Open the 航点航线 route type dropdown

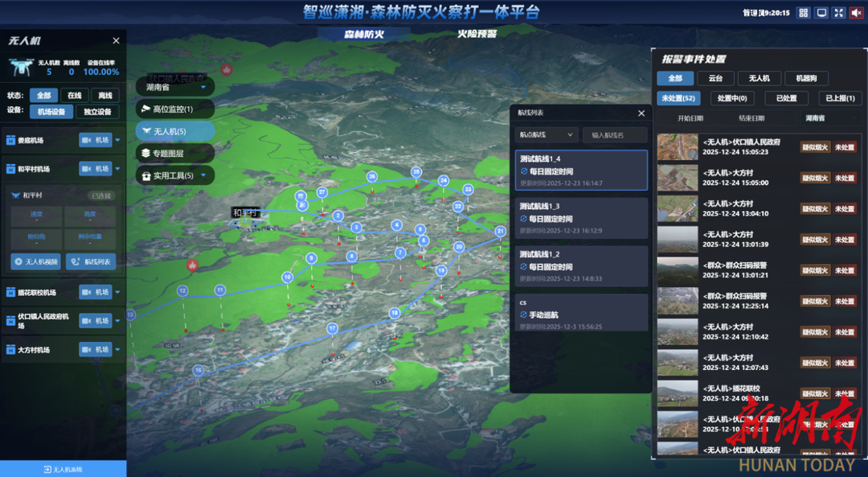[547, 134]
